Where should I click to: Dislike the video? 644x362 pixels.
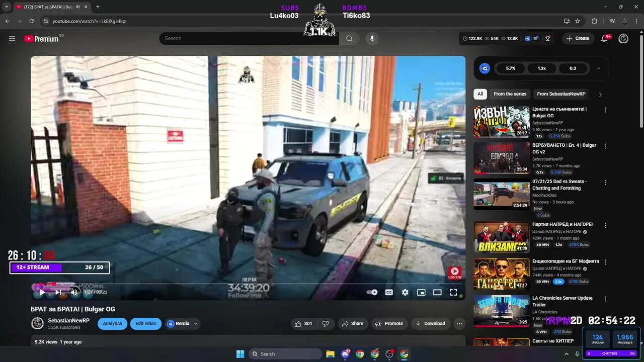[x=325, y=324]
